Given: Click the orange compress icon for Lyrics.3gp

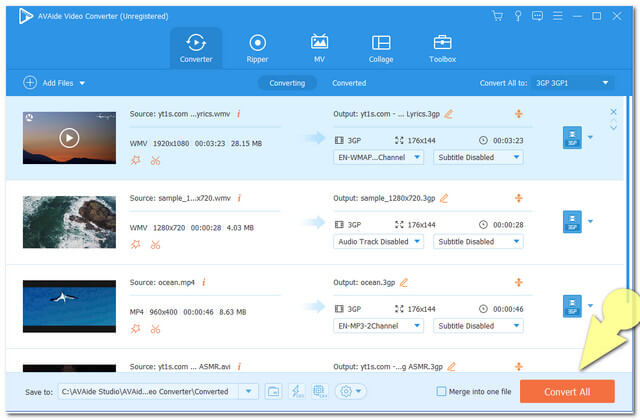Looking at the screenshot, I should click(x=518, y=114).
